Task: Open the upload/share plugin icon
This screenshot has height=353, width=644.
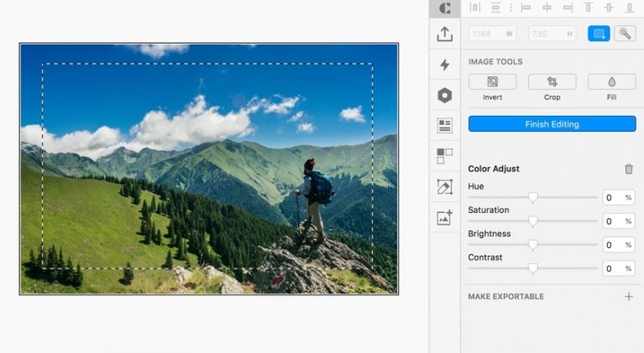Action: [x=444, y=34]
